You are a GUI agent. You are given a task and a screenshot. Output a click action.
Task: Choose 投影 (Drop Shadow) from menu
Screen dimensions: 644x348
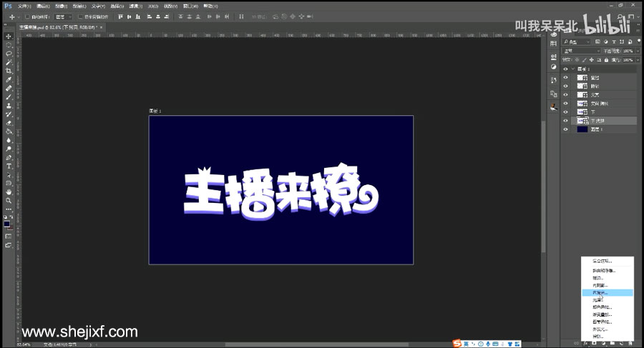tap(608, 336)
